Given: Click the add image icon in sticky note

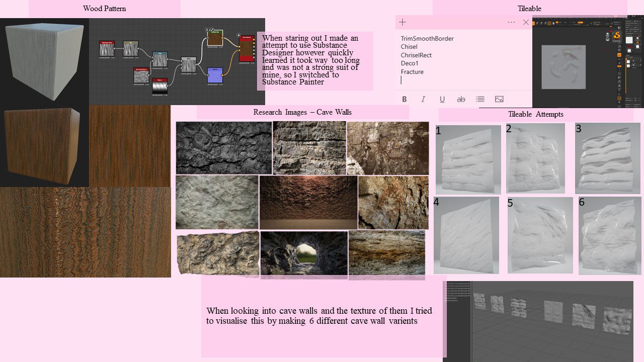Looking at the screenshot, I should coord(499,99).
